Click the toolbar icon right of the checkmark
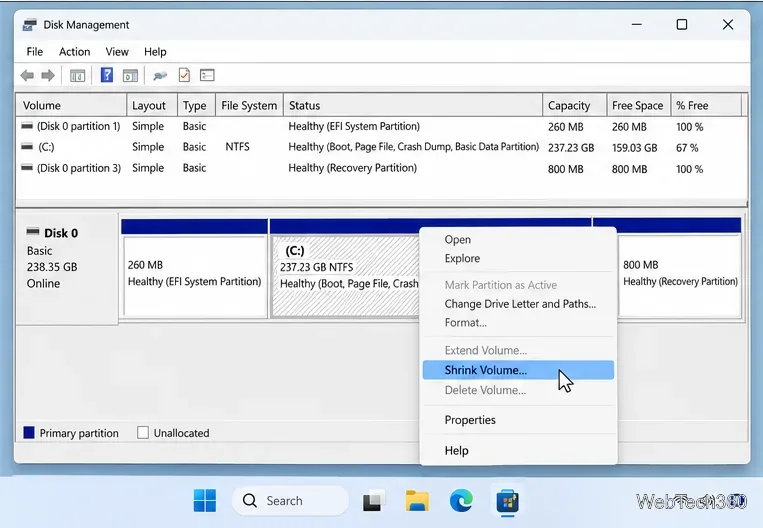 click(207, 75)
